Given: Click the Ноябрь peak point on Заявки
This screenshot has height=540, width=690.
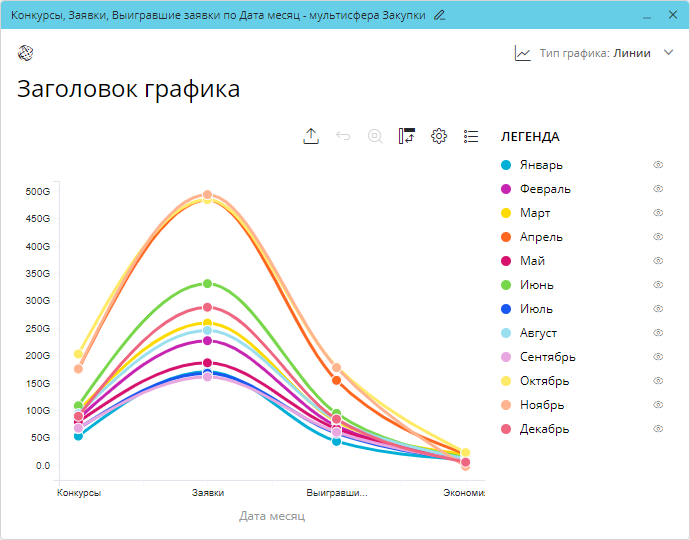Looking at the screenshot, I should (208, 195).
